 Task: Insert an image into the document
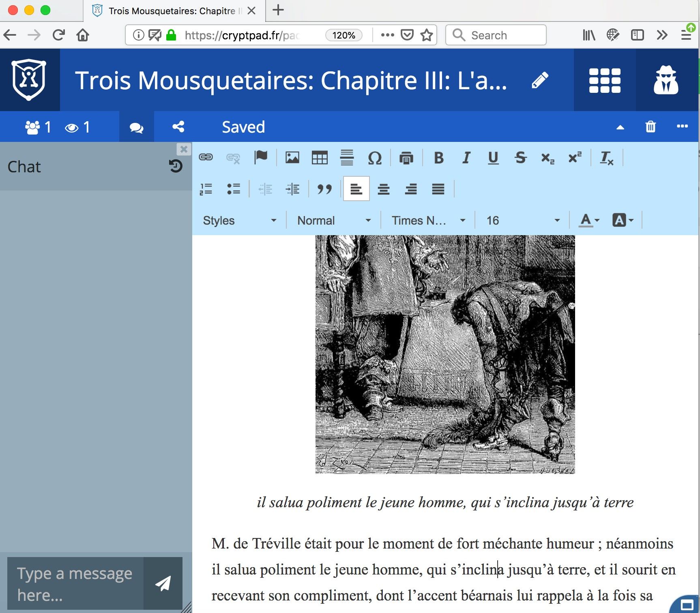[x=292, y=157]
